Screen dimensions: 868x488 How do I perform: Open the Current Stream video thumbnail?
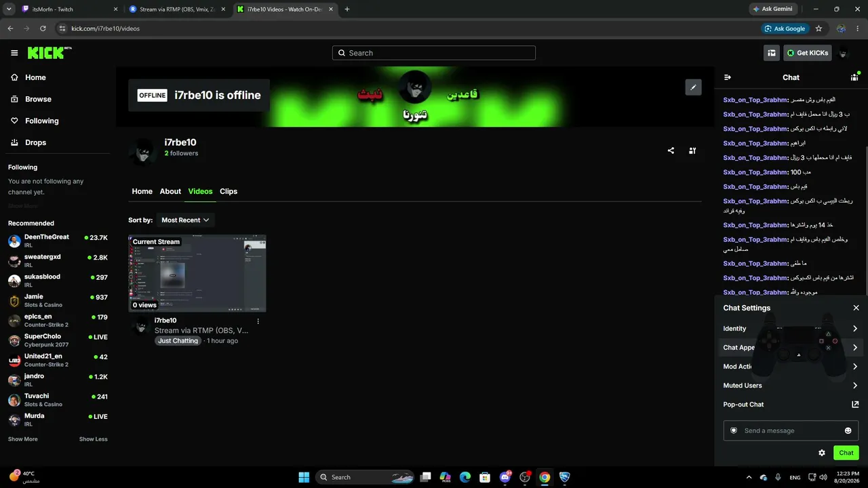pyautogui.click(x=197, y=273)
